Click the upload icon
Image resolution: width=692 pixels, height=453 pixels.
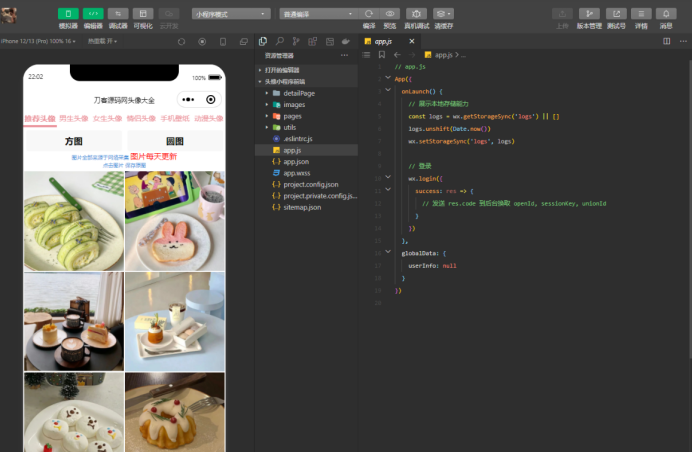[x=562, y=14]
